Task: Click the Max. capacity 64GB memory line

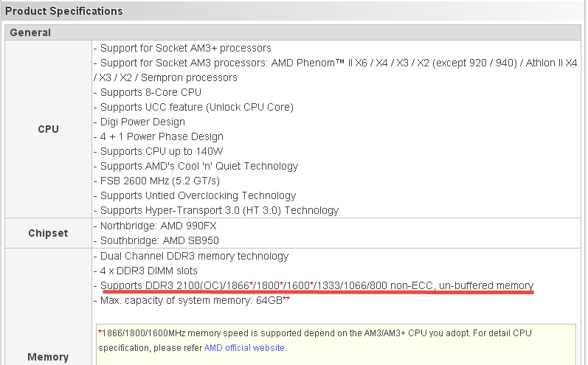Action: tap(193, 300)
